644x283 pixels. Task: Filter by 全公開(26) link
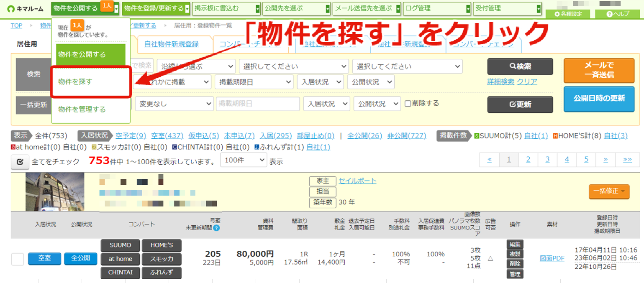pyautogui.click(x=365, y=135)
